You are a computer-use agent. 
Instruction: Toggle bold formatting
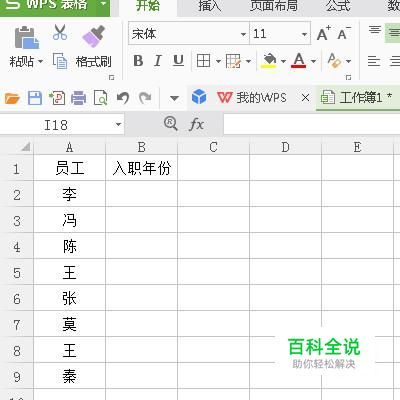(x=138, y=61)
